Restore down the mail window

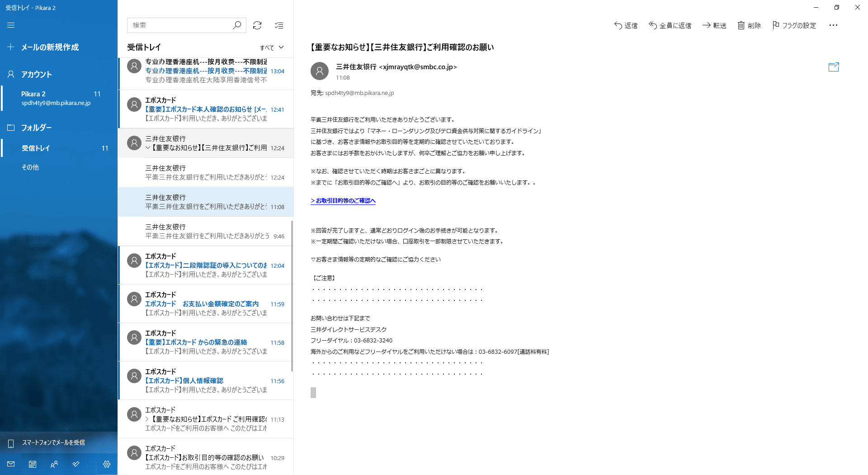coord(837,7)
